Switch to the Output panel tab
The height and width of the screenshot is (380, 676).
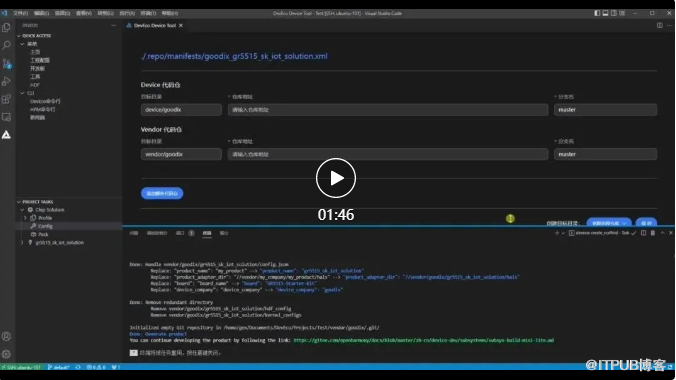tap(224, 233)
